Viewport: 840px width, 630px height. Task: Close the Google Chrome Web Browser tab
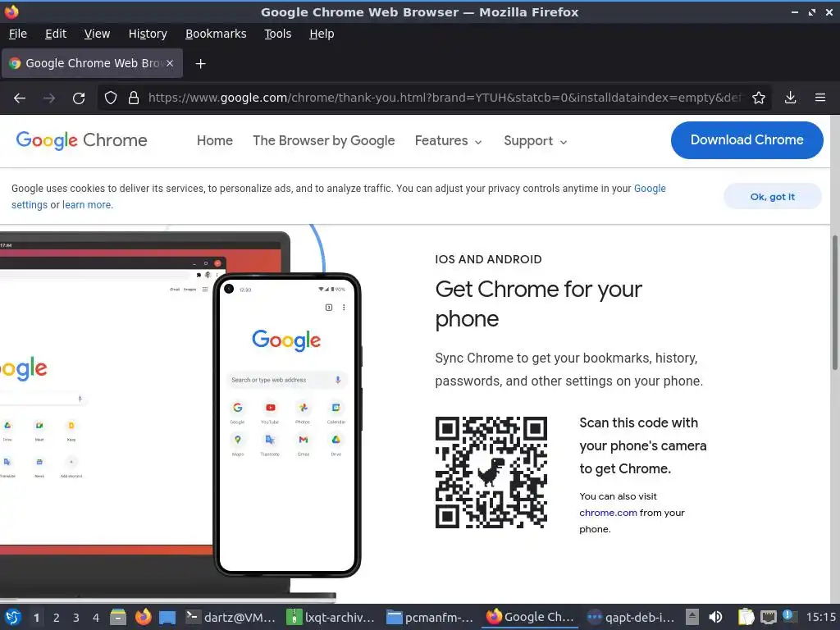(x=169, y=63)
